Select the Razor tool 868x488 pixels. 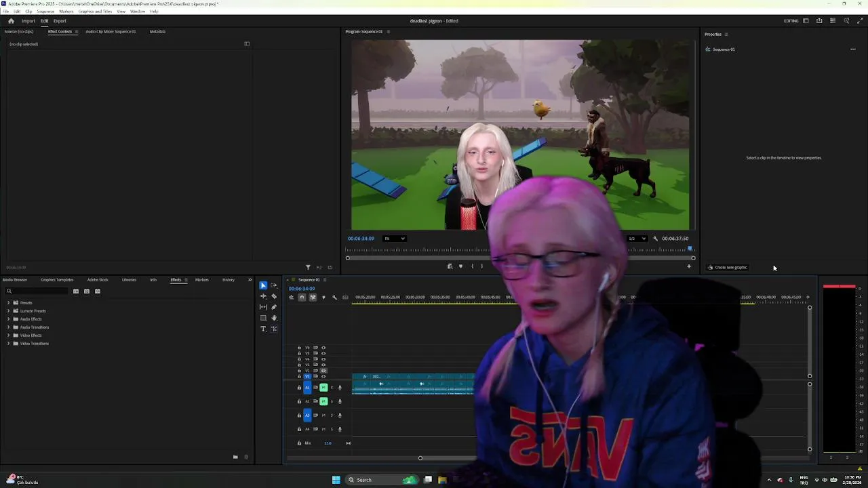pos(274,296)
